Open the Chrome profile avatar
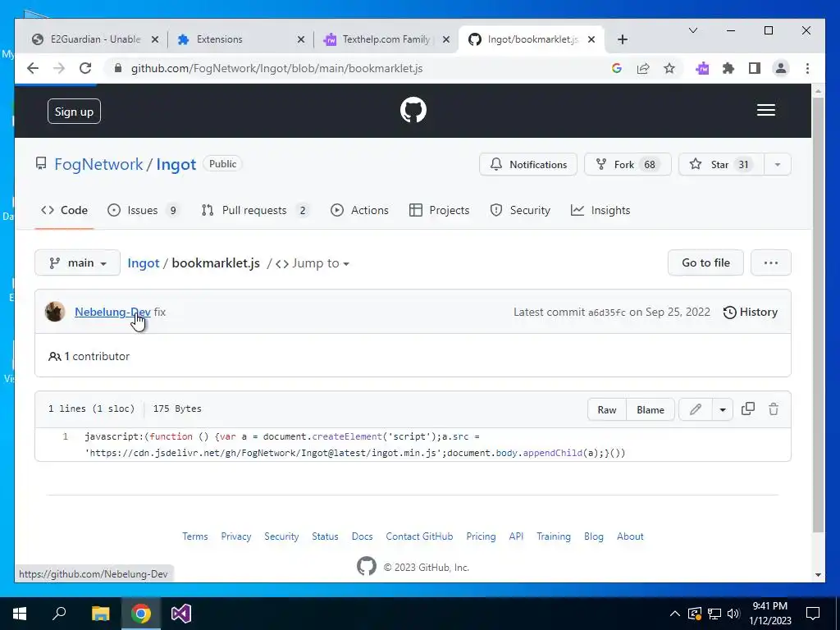840x630 pixels. pos(781,69)
